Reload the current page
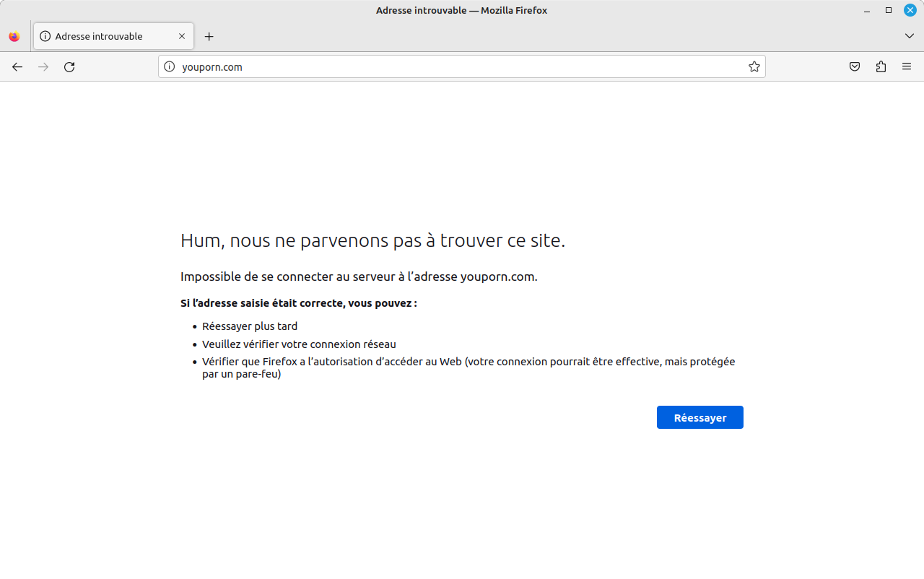The height and width of the screenshot is (579, 924). (x=69, y=67)
